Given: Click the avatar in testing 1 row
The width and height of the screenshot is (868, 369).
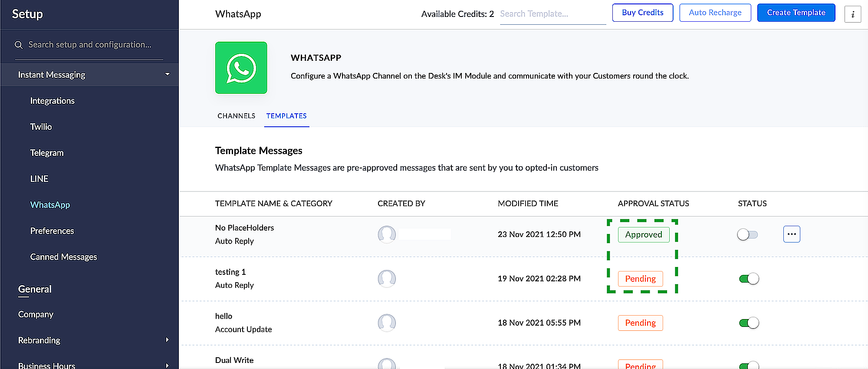Looking at the screenshot, I should point(387,279).
